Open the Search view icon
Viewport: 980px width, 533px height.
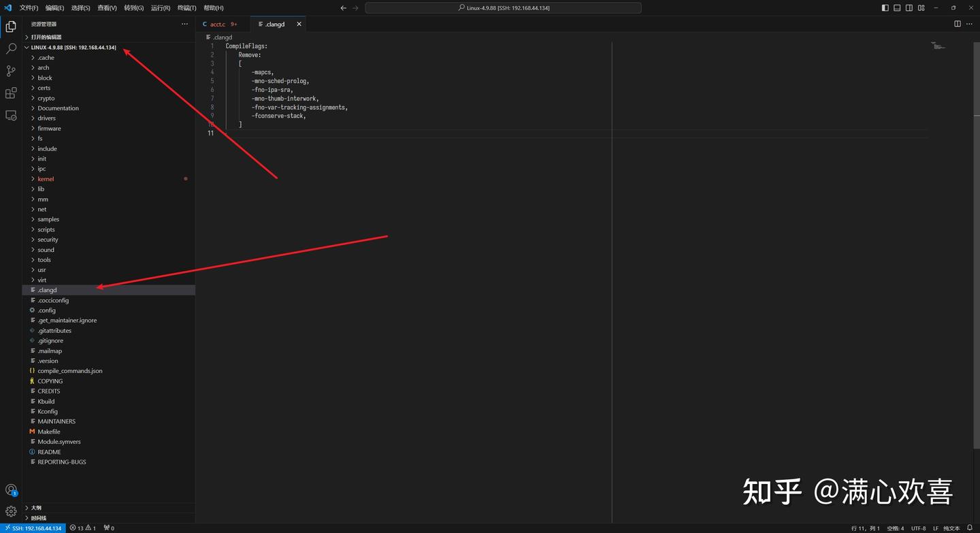[x=11, y=48]
